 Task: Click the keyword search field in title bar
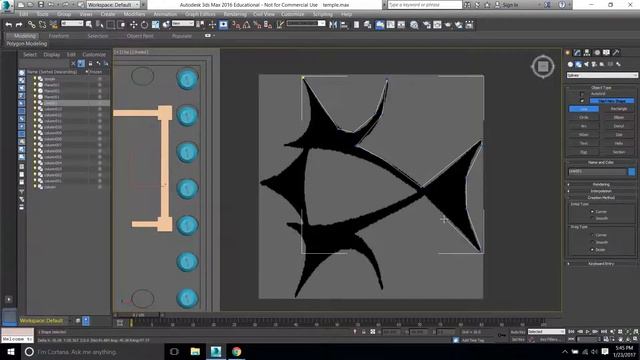click(424, 4)
